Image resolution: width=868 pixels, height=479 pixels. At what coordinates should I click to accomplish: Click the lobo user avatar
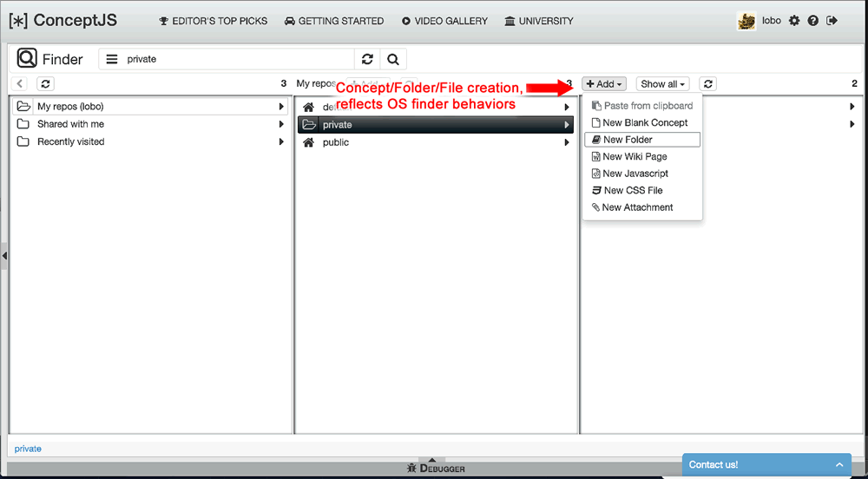pos(746,21)
